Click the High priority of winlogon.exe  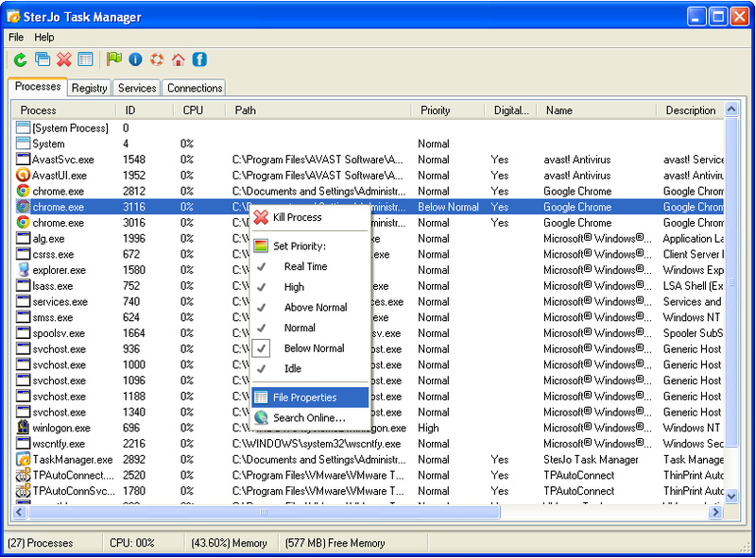tap(428, 428)
